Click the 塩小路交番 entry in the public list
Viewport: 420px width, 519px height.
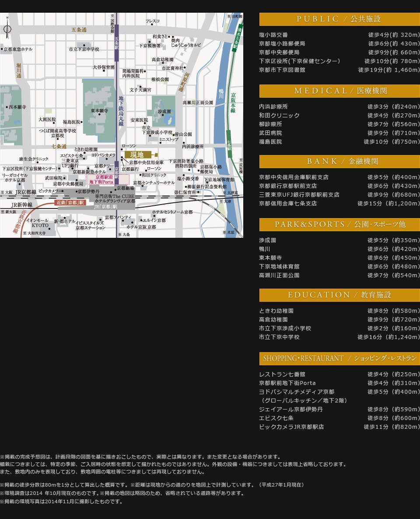273,35
